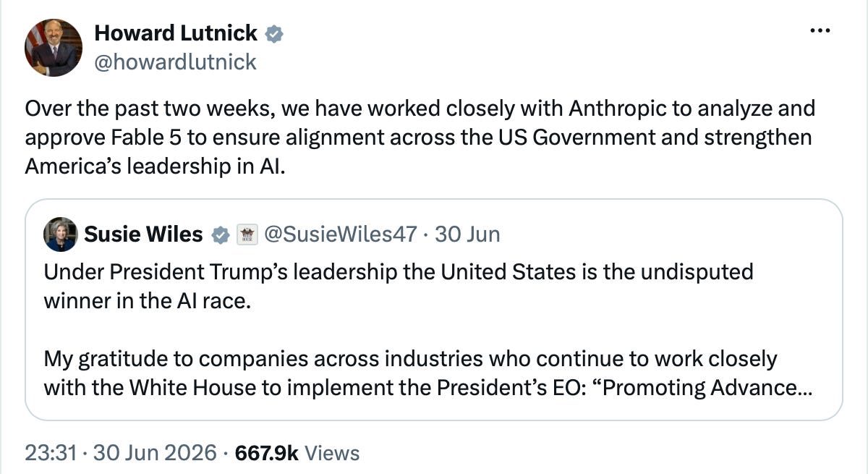Viewport: 868px width, 474px height.
Task: Click the Howard Lutnick display name
Action: click(176, 33)
